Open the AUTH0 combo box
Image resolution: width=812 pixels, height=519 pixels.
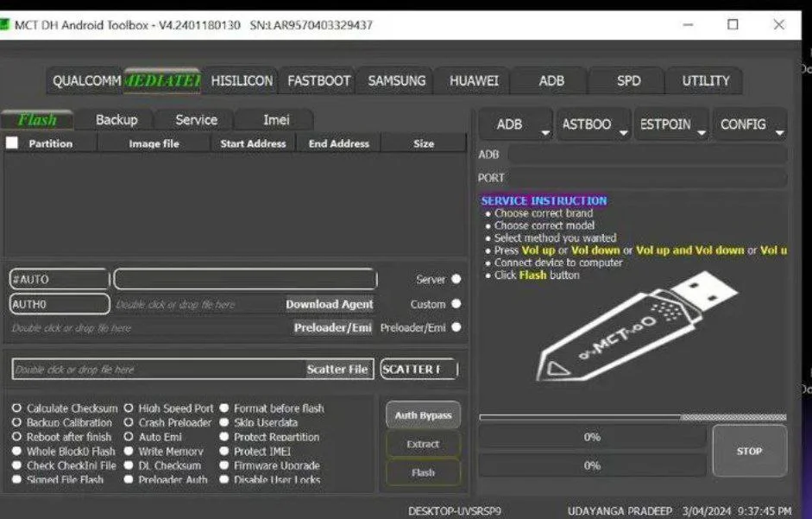click(x=59, y=304)
